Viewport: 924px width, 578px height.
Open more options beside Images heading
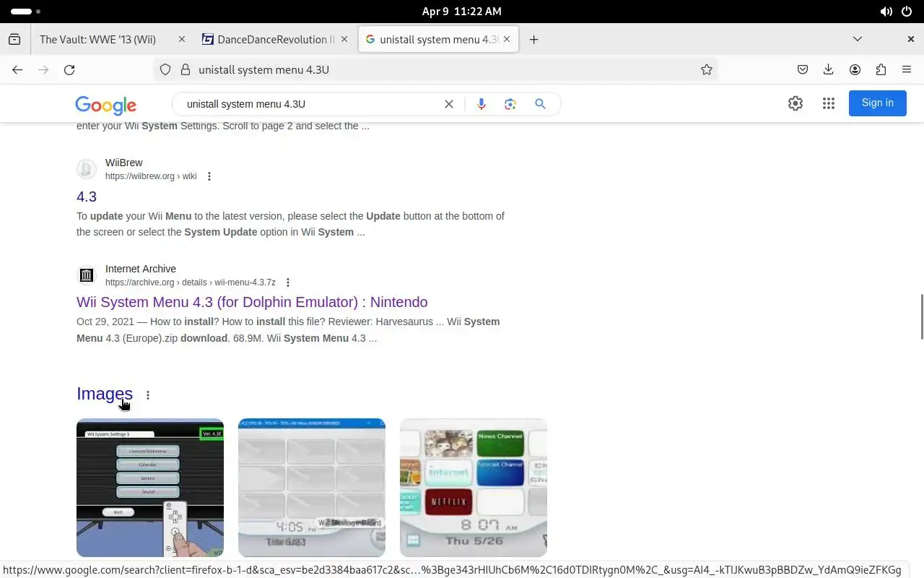148,395
